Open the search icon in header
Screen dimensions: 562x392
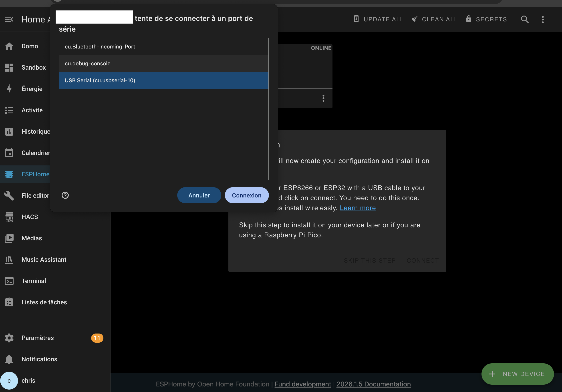pos(525,19)
